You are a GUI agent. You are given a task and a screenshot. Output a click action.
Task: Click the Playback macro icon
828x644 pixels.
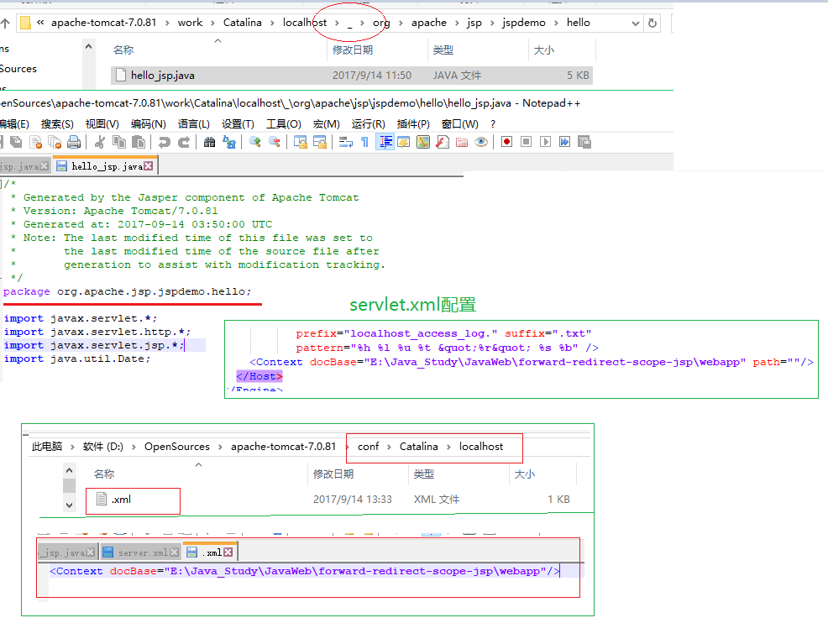546,142
